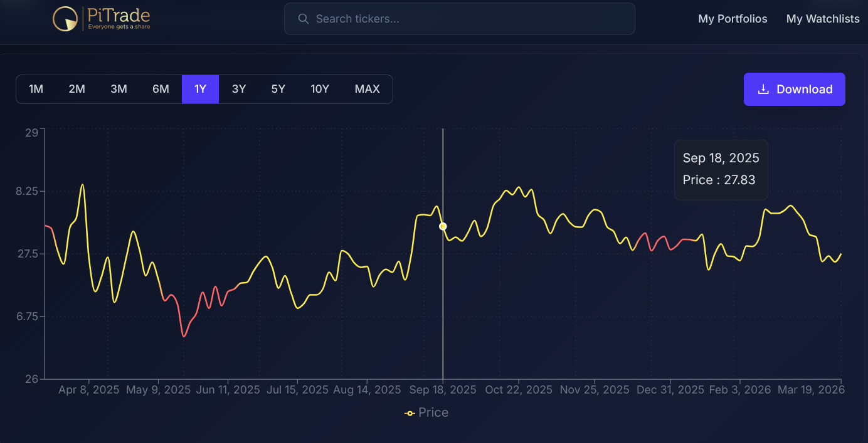
Task: Select the 1M time range
Action: (36, 89)
